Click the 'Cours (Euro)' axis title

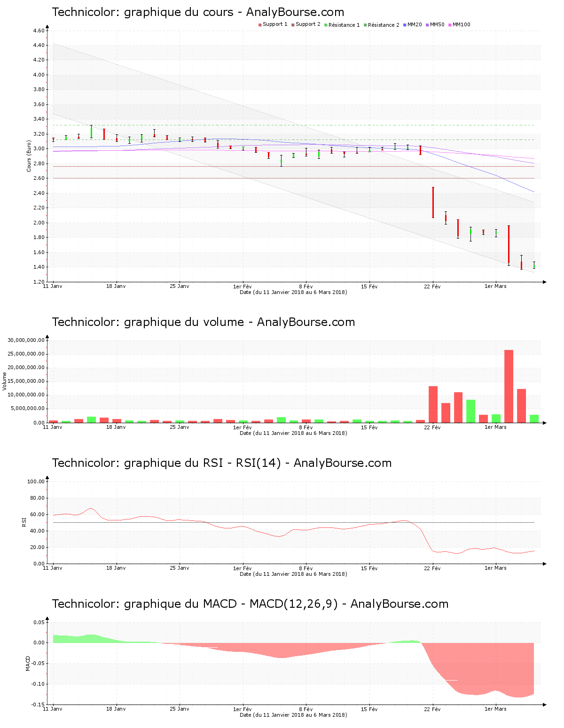pos(29,156)
